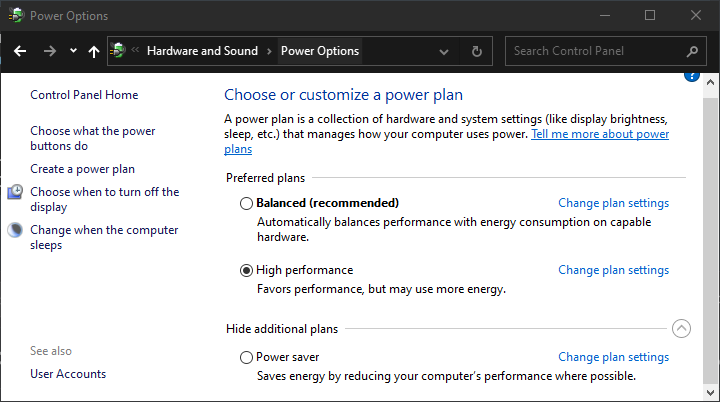This screenshot has height=402, width=720.
Task: Click the search magnifier icon
Action: click(x=692, y=51)
